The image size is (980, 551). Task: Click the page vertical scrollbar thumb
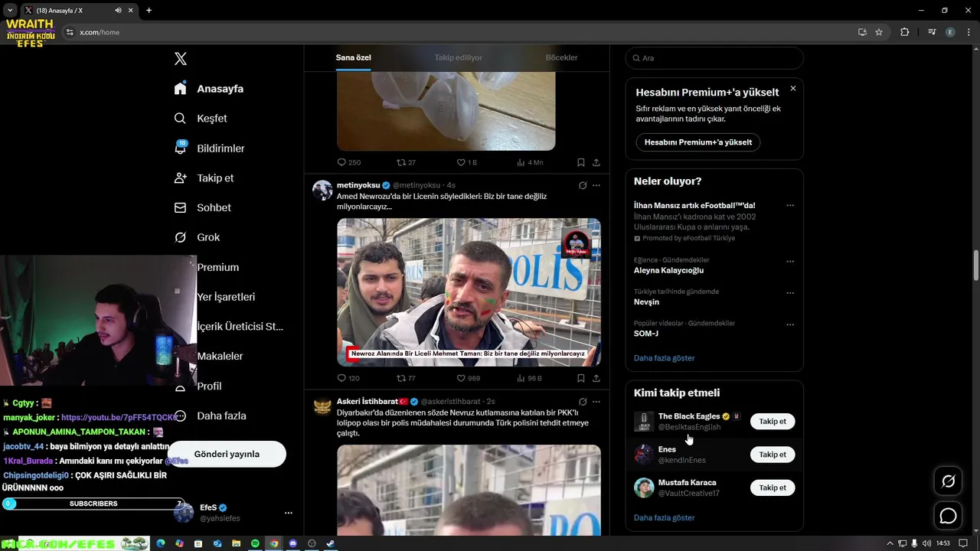pos(975,265)
